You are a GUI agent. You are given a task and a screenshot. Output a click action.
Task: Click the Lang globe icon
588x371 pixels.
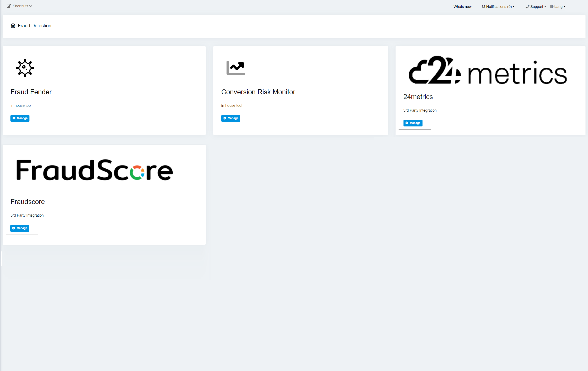(x=551, y=7)
